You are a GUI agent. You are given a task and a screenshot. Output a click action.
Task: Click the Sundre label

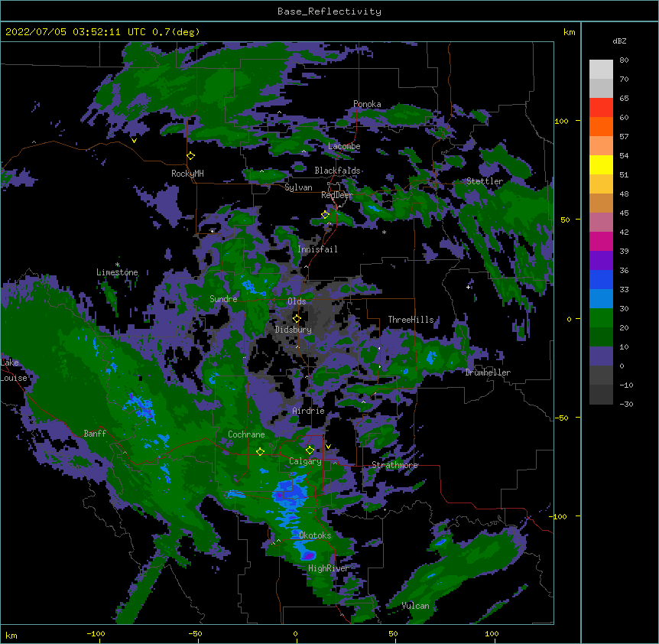click(x=223, y=299)
